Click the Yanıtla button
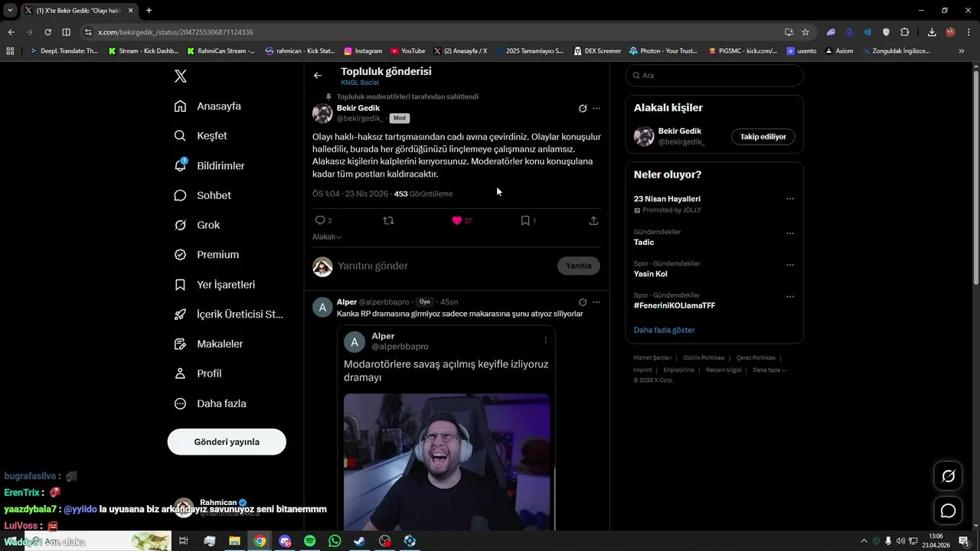The image size is (980, 551). coord(579,266)
